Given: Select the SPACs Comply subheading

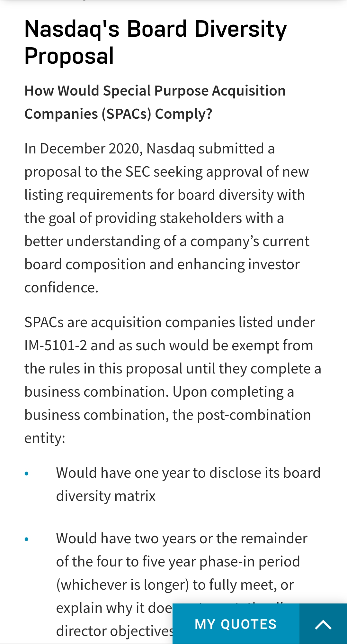Looking at the screenshot, I should point(155,102).
